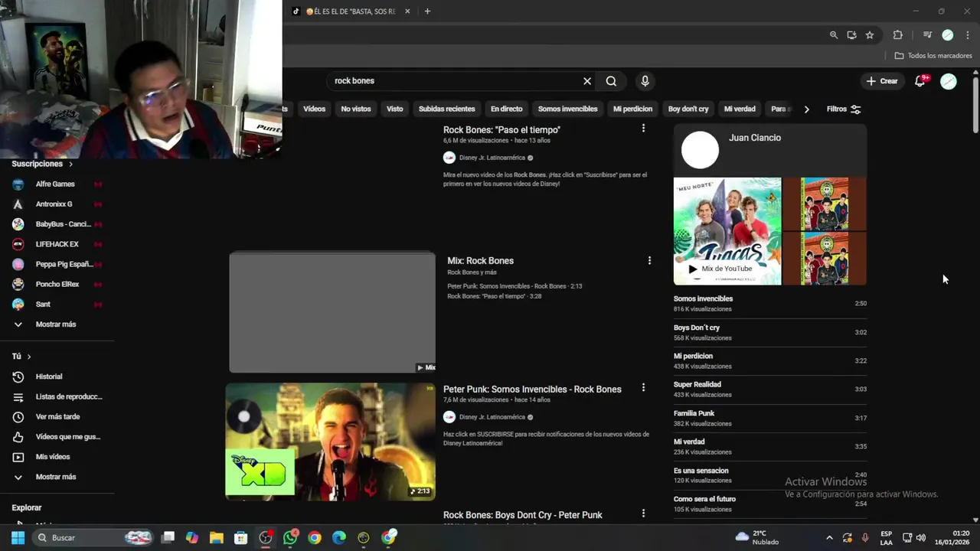
Task: Select the Boy don't cry chip
Action: click(x=688, y=109)
